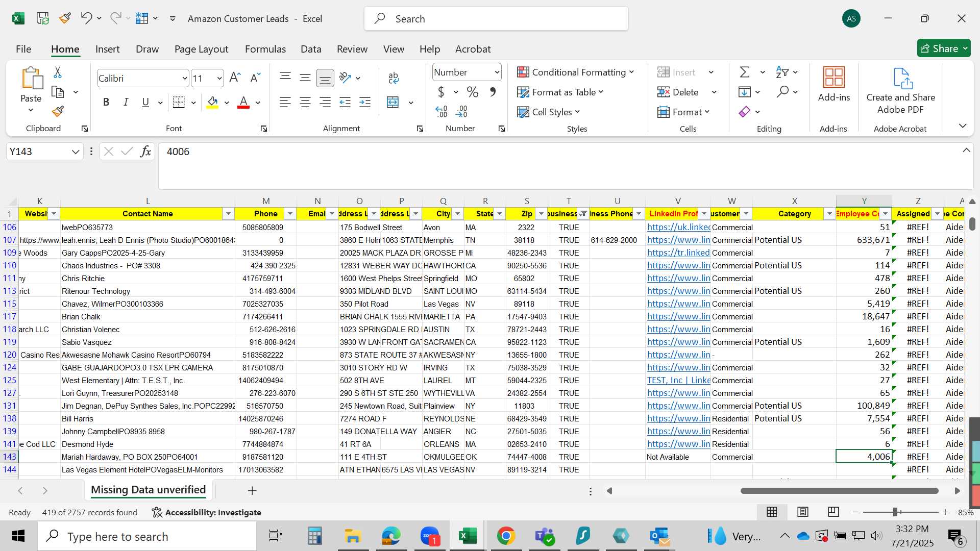The height and width of the screenshot is (551, 980).
Task: Click the Decrease Indent icon
Action: pyautogui.click(x=345, y=102)
